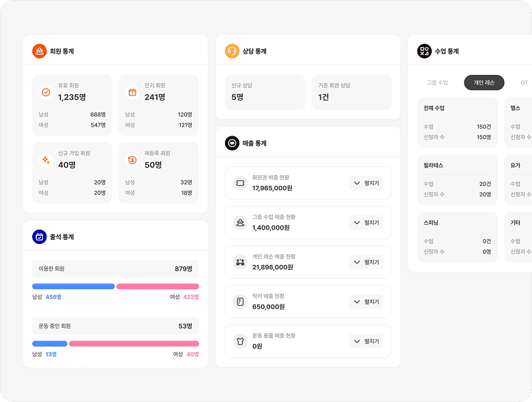Expand 개인 레슨 매출 현황 row
Screen dimensions: 532x402
(366, 262)
